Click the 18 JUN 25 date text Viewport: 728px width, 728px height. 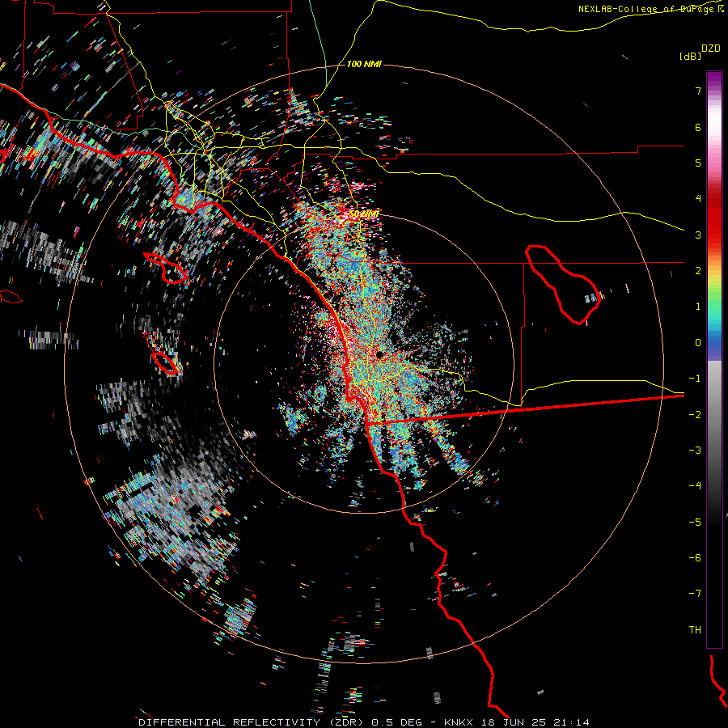tap(514, 722)
